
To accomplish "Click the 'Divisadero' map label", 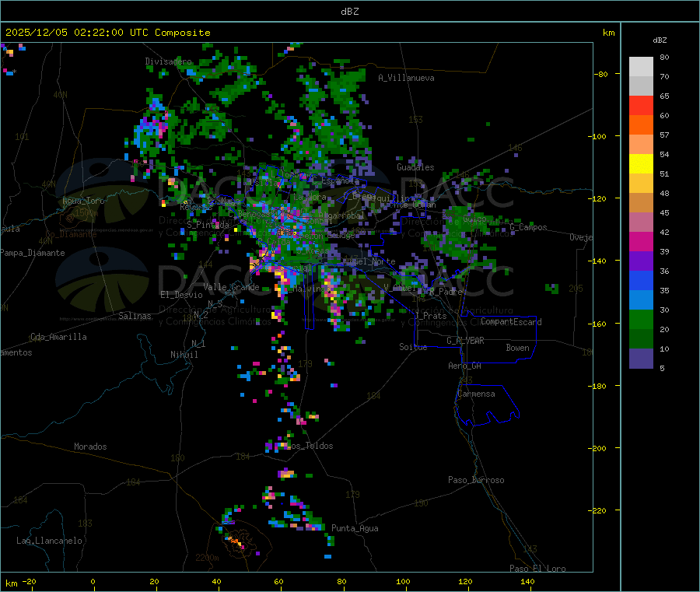I will (x=168, y=61).
